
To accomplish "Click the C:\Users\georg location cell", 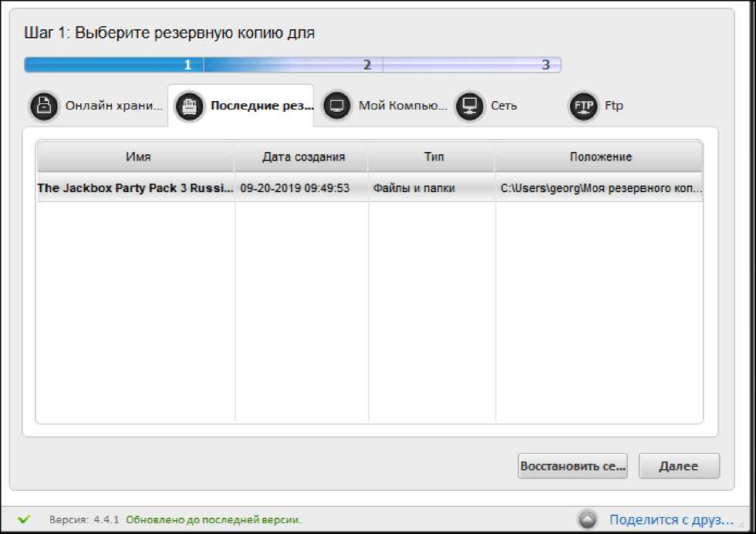I will [601, 188].
